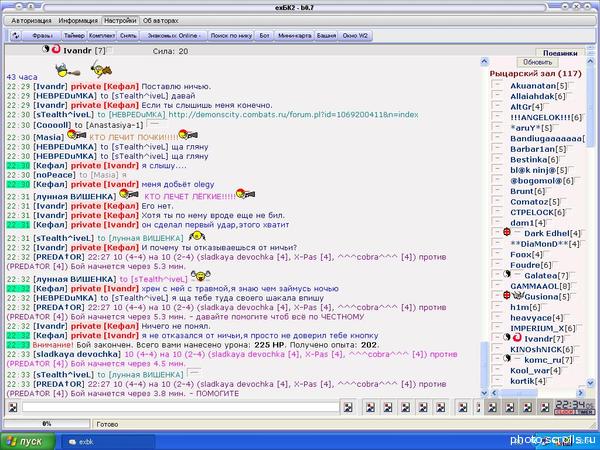Click the Комплект toolbar button
This screenshot has height=450, width=600.
coord(102,36)
